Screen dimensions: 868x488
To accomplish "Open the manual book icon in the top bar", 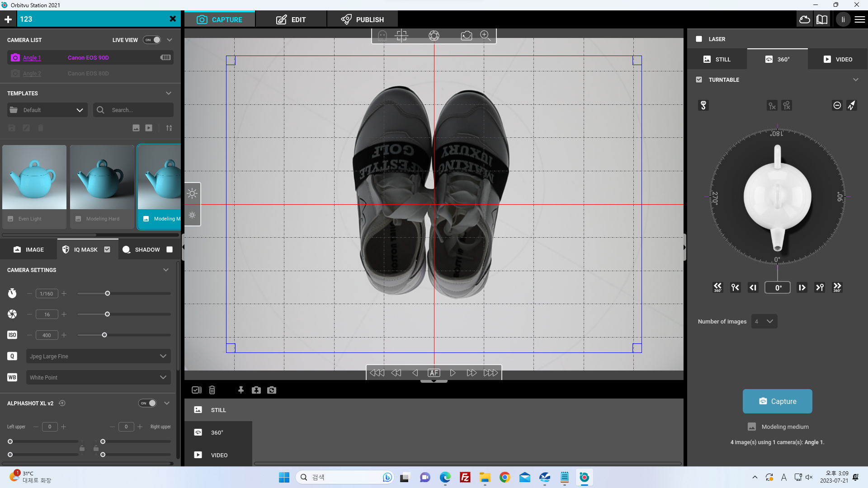I will pyautogui.click(x=822, y=19).
